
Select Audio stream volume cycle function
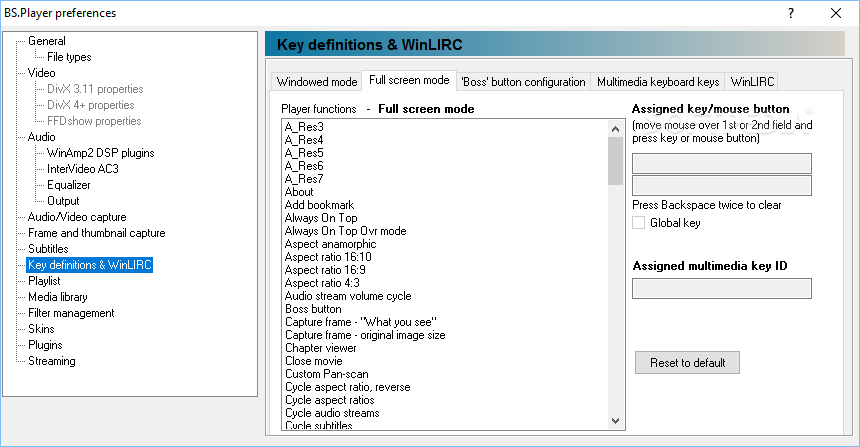click(348, 296)
